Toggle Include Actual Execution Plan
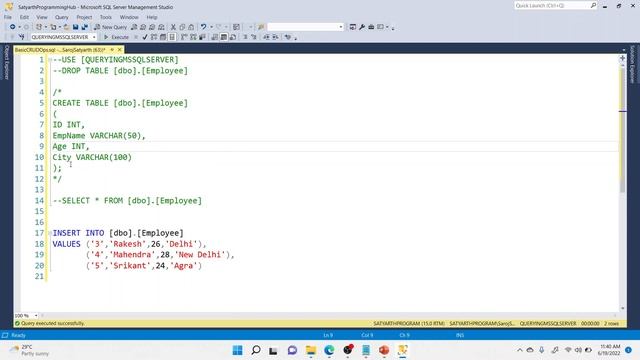 point(184,37)
